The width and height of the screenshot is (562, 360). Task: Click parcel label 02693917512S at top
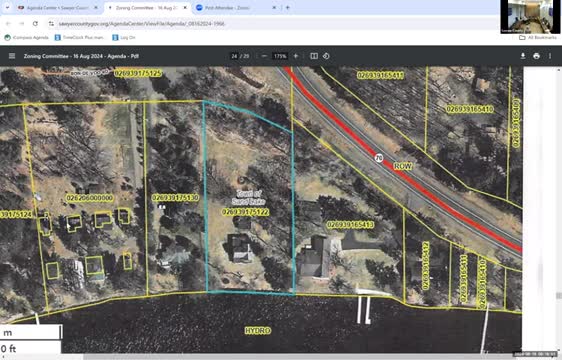pyautogui.click(x=138, y=74)
